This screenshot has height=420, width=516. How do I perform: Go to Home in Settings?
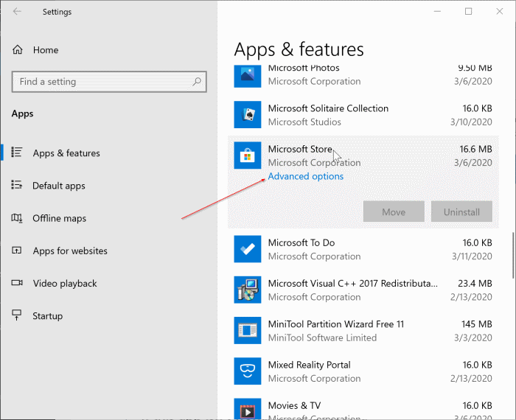tap(46, 50)
